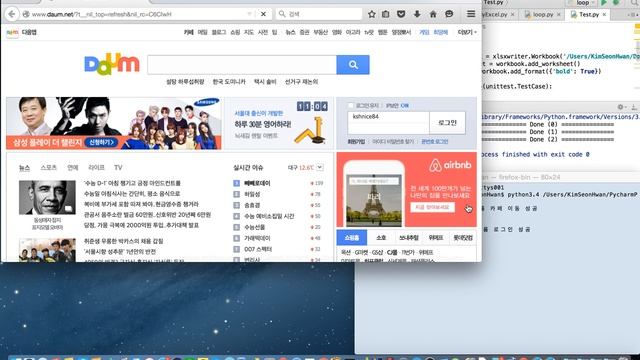The width and height of the screenshot is (640, 360).
Task: Select the 소호 shopping tab
Action: click(x=381, y=238)
